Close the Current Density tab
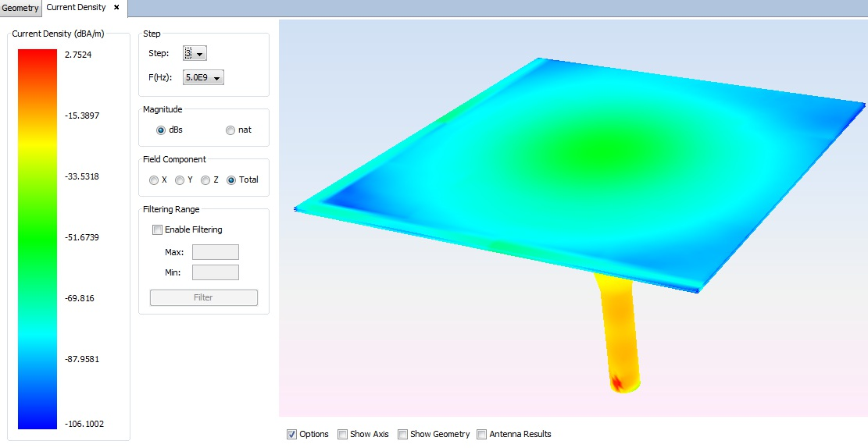Viewport: 868px width, 448px height. 116,8
